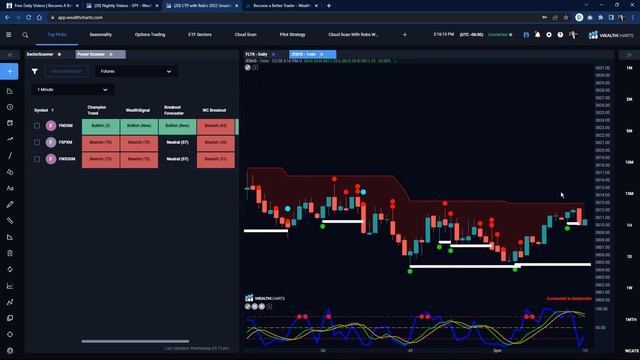The height and width of the screenshot is (360, 640).
Task: Open the filter funnel in Power Scanner
Action: tap(35, 71)
